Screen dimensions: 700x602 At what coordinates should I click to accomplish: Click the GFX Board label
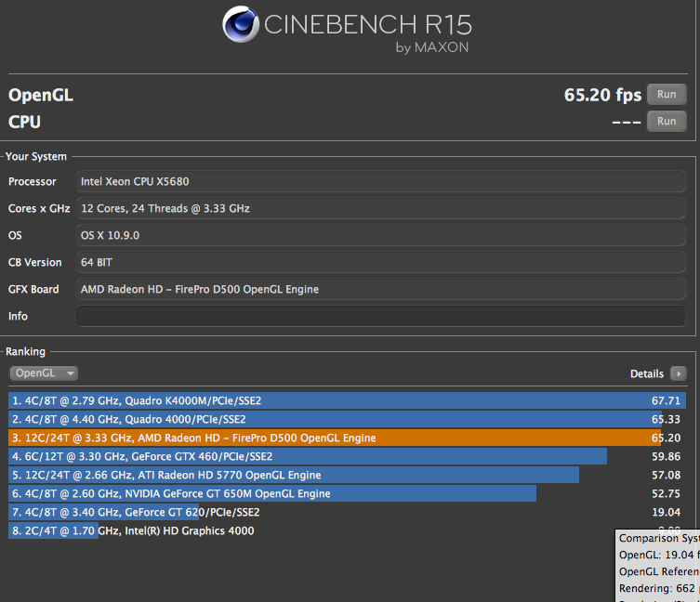tap(33, 289)
